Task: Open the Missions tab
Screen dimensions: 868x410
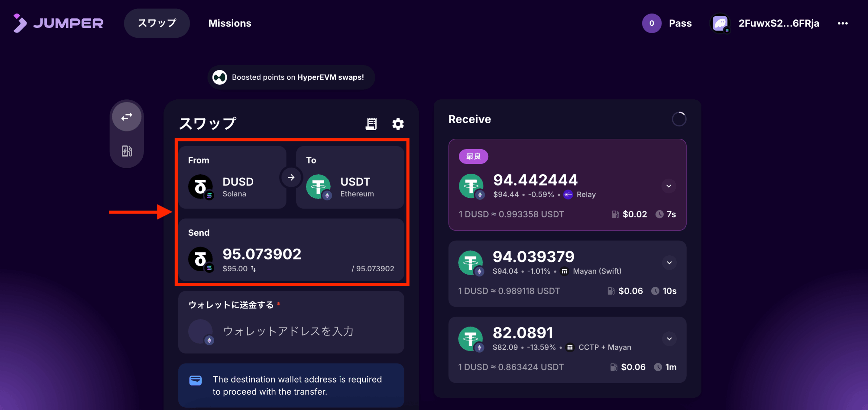Action: click(x=230, y=23)
